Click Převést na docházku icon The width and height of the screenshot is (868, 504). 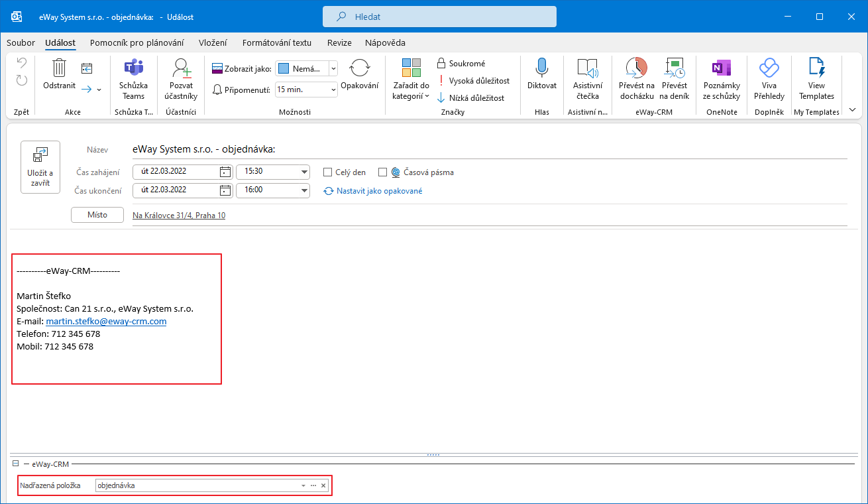tap(636, 79)
